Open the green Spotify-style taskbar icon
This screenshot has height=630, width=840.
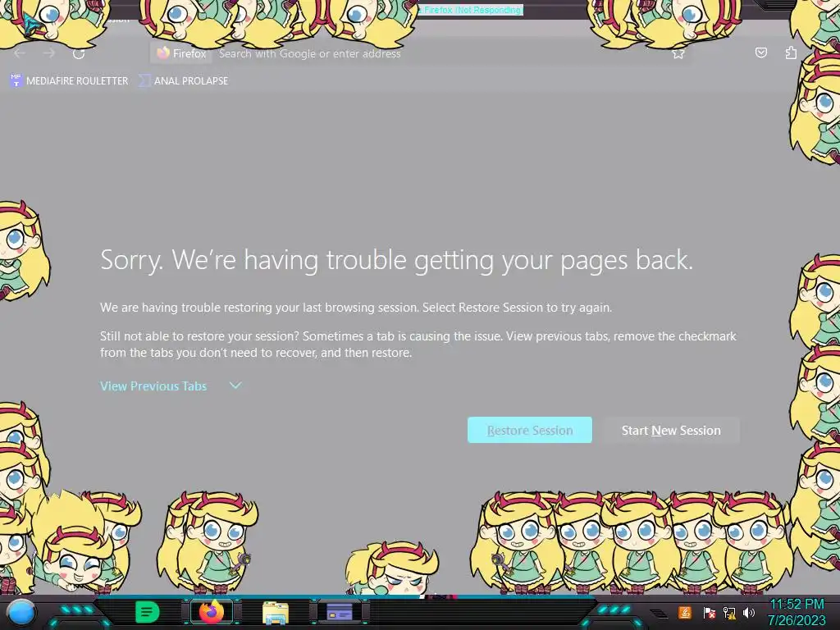(148, 612)
